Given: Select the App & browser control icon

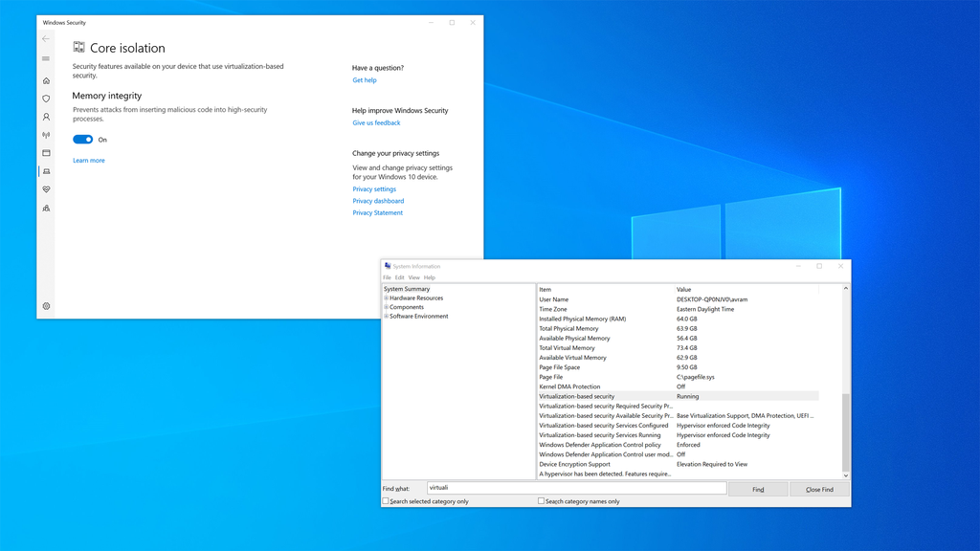Looking at the screenshot, I should click(45, 153).
